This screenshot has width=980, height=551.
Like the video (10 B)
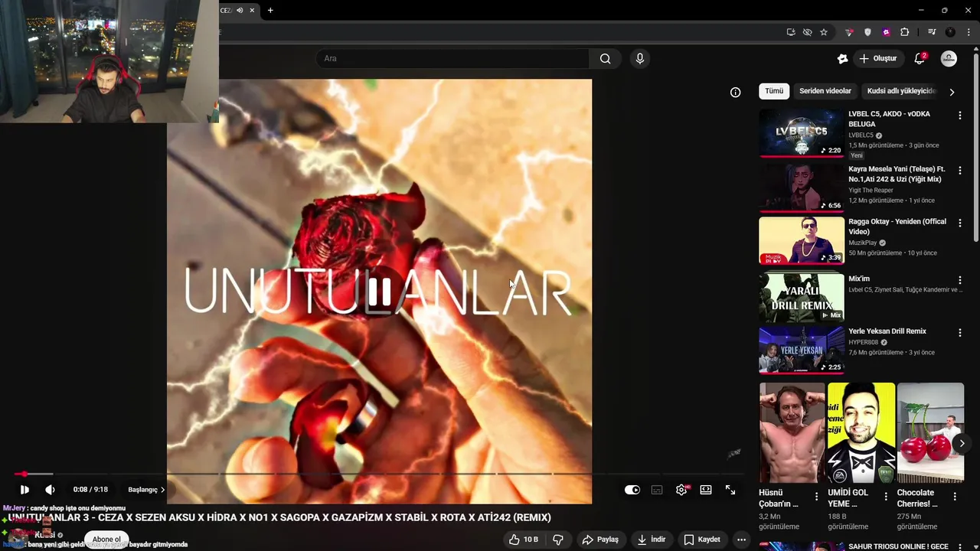click(524, 540)
